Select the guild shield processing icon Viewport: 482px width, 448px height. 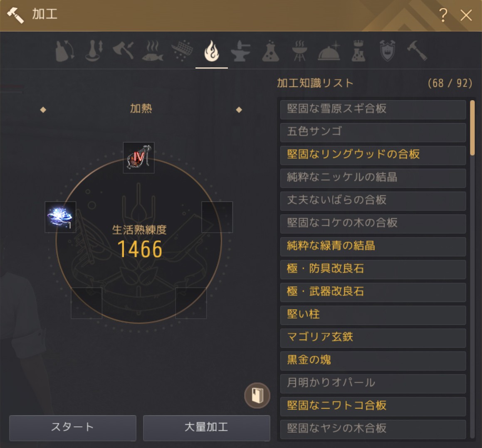click(388, 51)
